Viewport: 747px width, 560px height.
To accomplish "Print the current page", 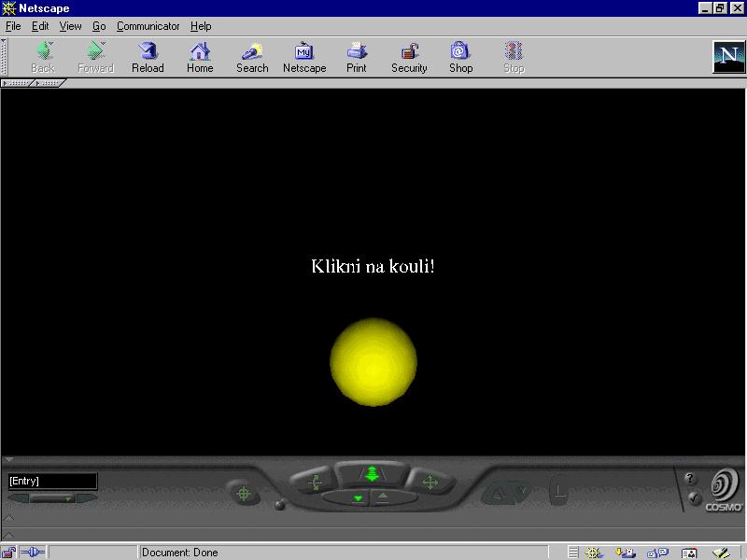I will 357,57.
